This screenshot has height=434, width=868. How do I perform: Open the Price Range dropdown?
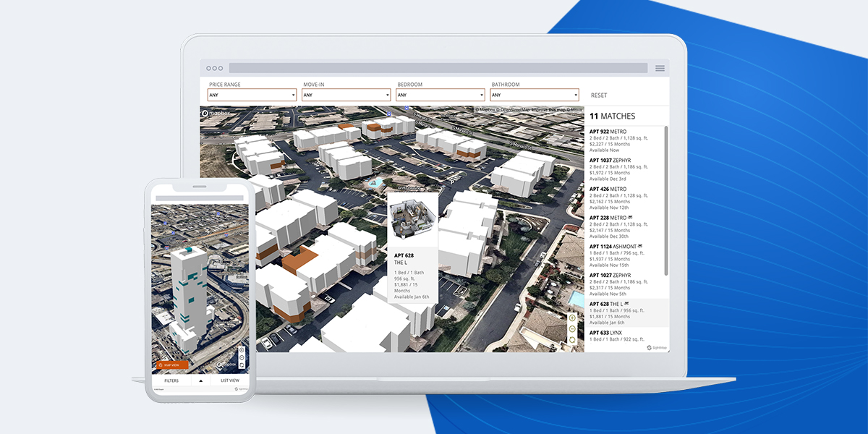pyautogui.click(x=252, y=95)
